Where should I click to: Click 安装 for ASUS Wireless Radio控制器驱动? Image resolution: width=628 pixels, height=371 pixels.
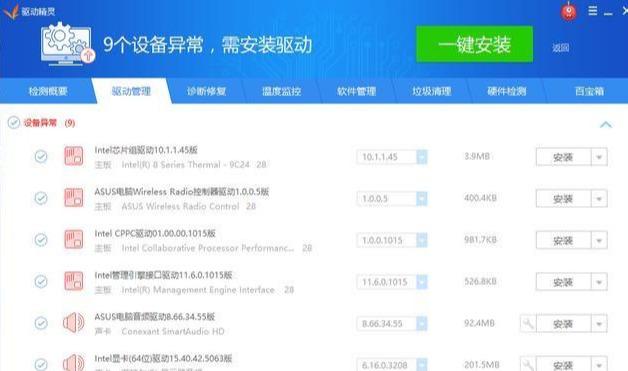tap(564, 199)
